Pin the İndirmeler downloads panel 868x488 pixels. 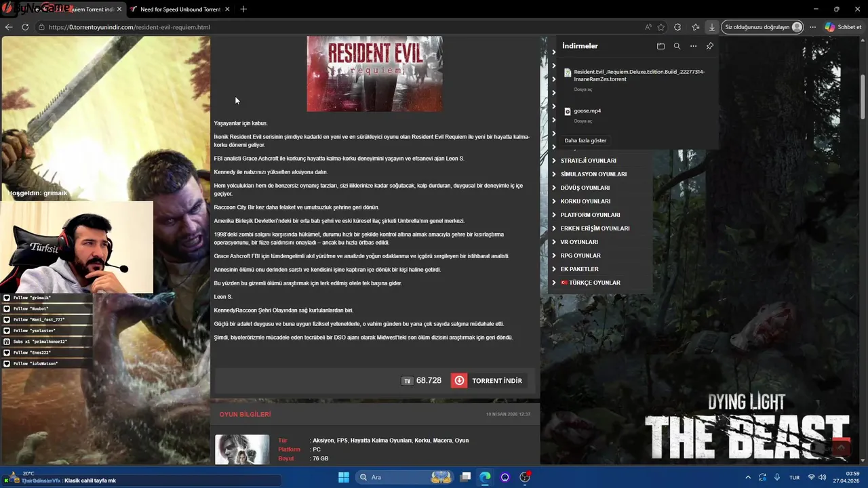pos(709,46)
